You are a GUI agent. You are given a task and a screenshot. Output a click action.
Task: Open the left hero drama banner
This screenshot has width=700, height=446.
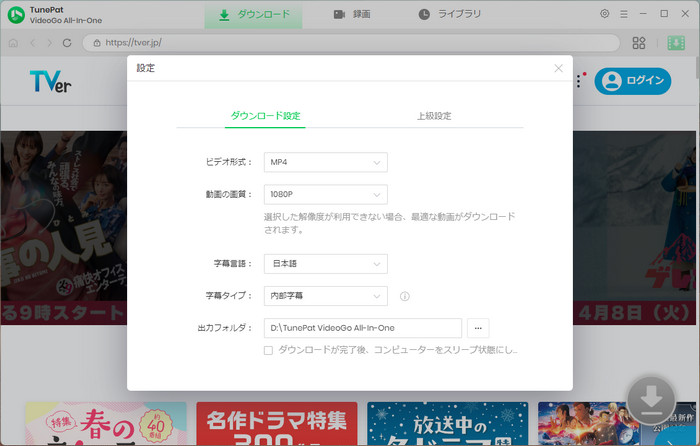coord(63,228)
